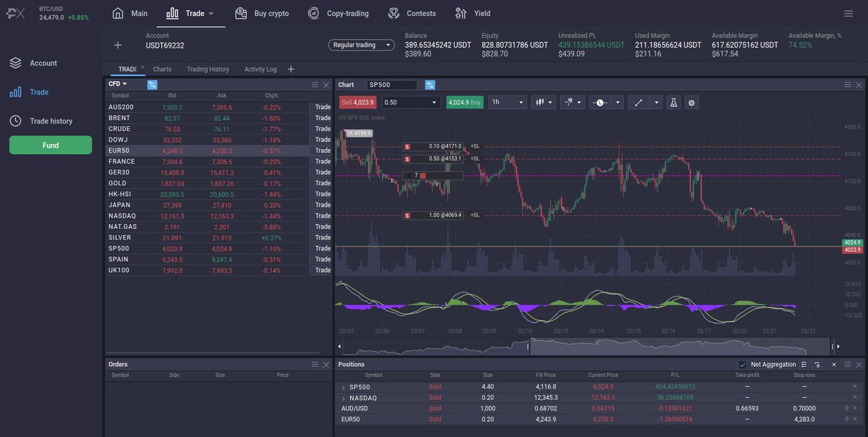Click the small close all positions icon
This screenshot has width=868, height=437.
click(x=834, y=365)
